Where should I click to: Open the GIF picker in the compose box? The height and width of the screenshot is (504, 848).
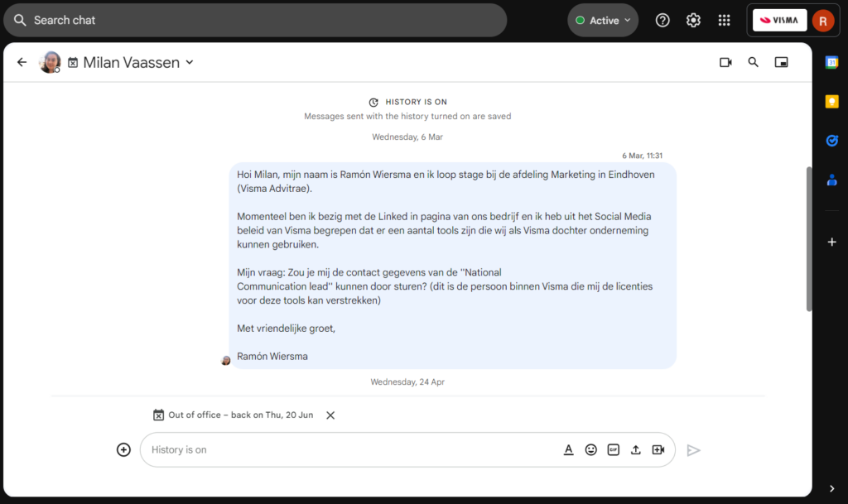coord(613,449)
